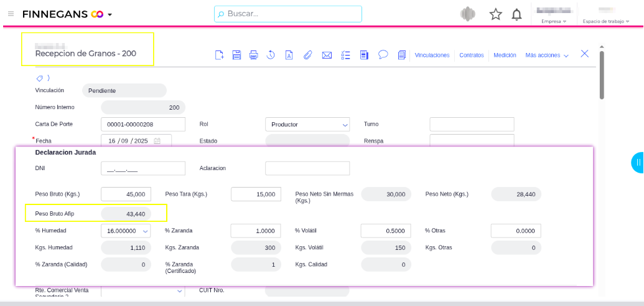The image size is (644, 306).
Task: Click the notifications bell icon
Action: coord(516,14)
